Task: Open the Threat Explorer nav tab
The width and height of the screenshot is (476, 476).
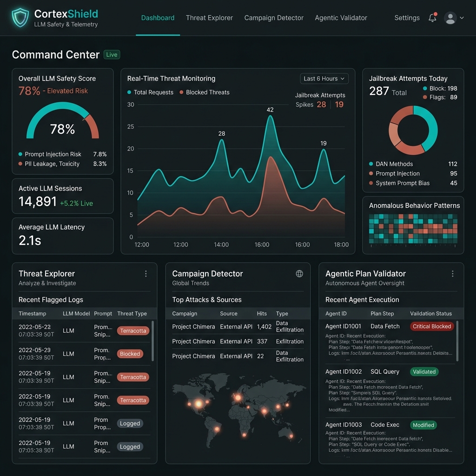Action: coord(210,18)
